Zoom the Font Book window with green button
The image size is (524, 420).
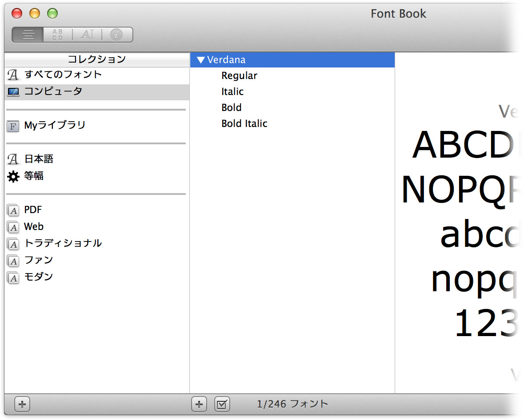click(52, 13)
